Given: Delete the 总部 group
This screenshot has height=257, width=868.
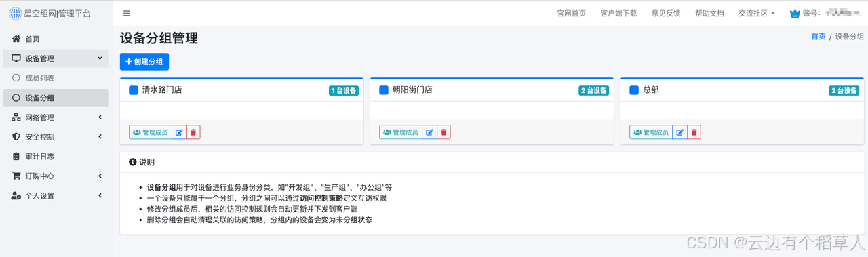Looking at the screenshot, I should click(694, 132).
